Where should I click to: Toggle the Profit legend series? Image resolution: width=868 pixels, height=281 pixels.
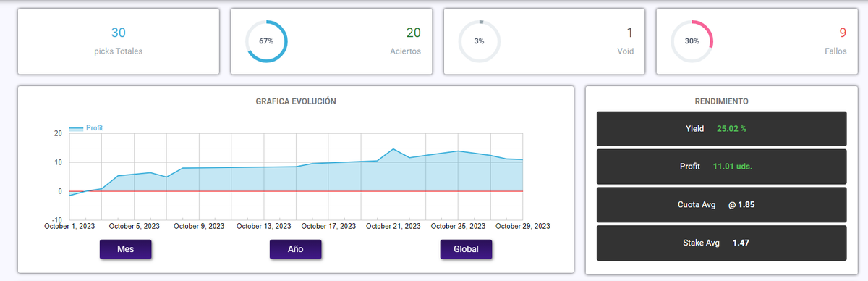coord(86,128)
